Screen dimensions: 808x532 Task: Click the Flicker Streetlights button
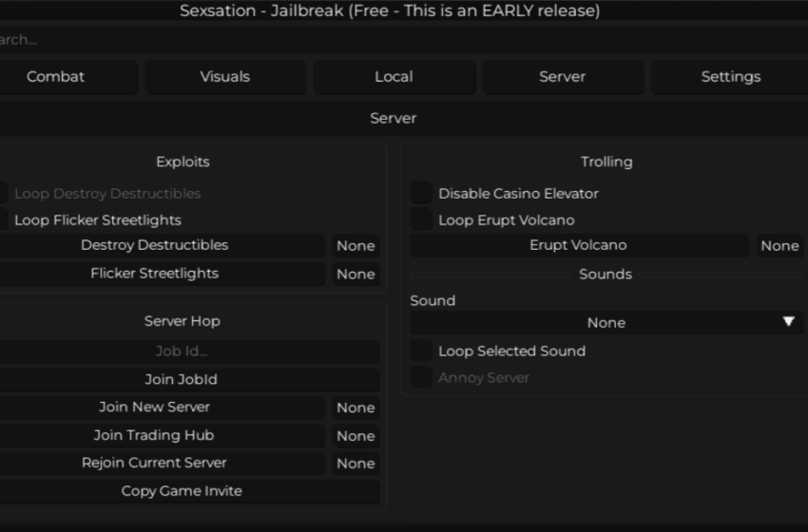point(162,274)
